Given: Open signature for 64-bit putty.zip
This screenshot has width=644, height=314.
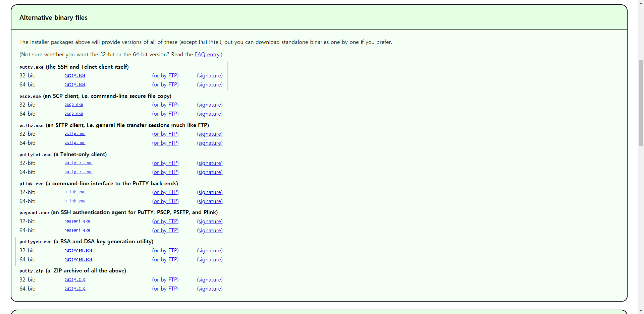Looking at the screenshot, I should click(x=210, y=289).
